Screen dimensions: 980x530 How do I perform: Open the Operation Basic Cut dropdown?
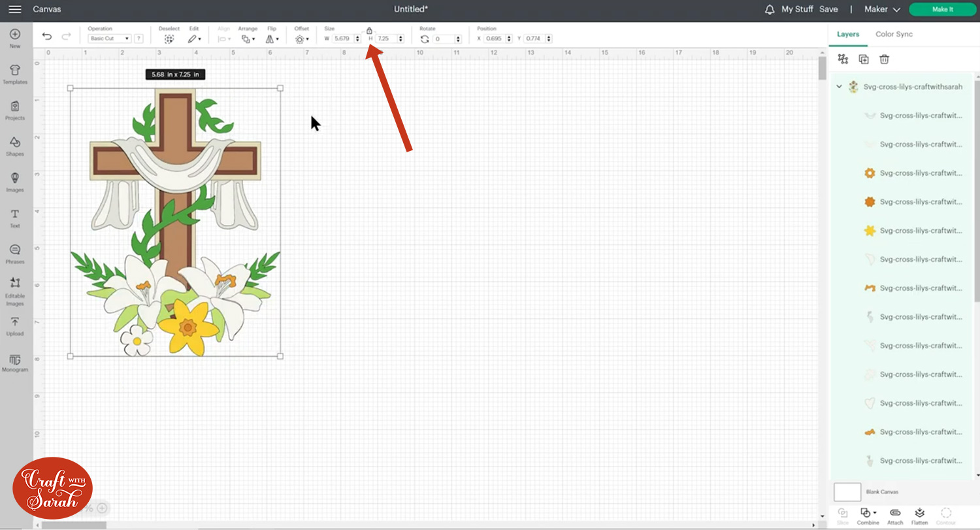[x=109, y=39]
